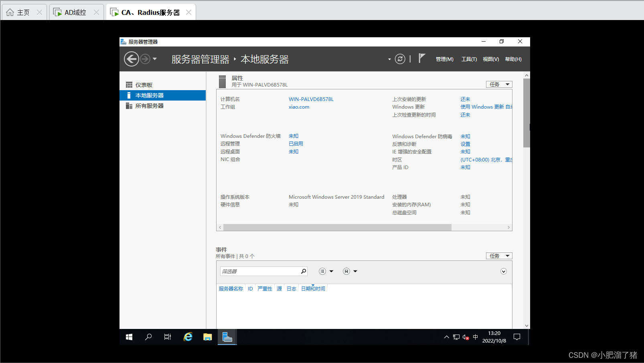Click the filter search magnifier icon

[304, 271]
